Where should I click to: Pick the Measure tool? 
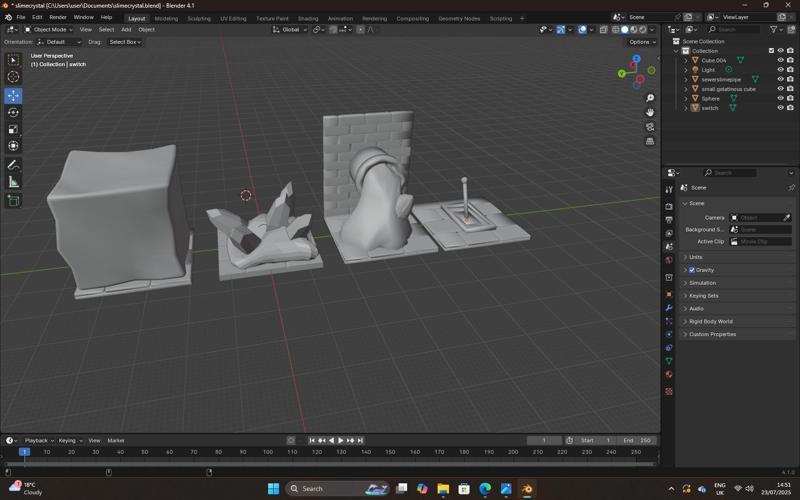pos(13,182)
